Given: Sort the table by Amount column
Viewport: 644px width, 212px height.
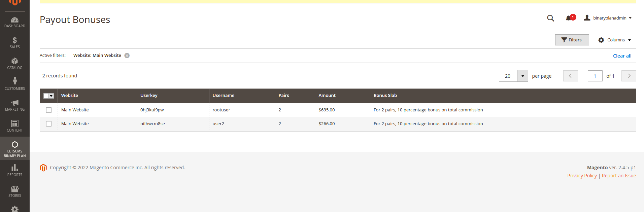Looking at the screenshot, I should click(327, 96).
